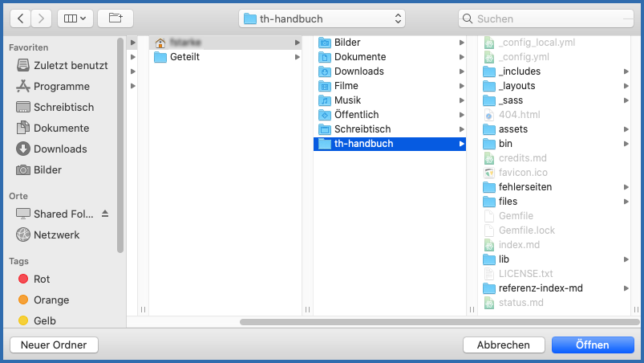The width and height of the screenshot is (644, 363).
Task: Select the Geteilt folder
Action: coord(225,57)
